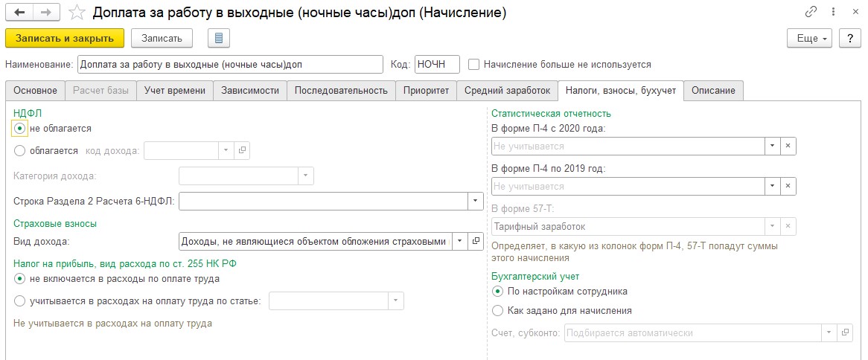Click the back navigation arrow
The width and height of the screenshot is (868, 360).
[x=19, y=13]
